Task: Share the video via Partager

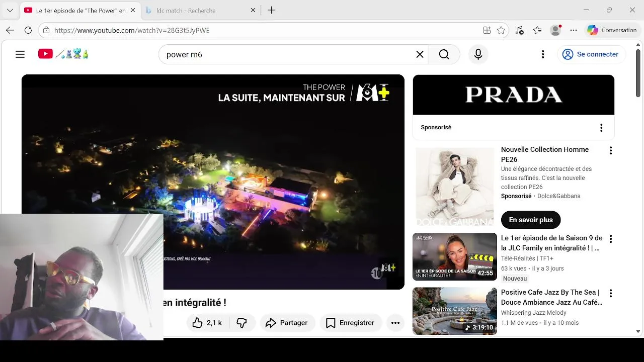Action: [x=287, y=323]
